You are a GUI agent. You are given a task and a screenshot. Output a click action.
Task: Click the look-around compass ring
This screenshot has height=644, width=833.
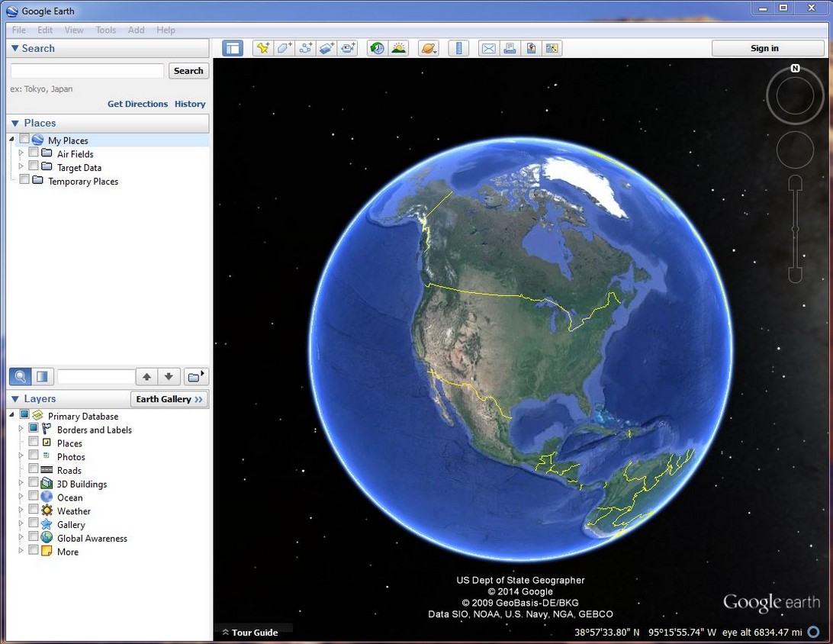tap(795, 95)
